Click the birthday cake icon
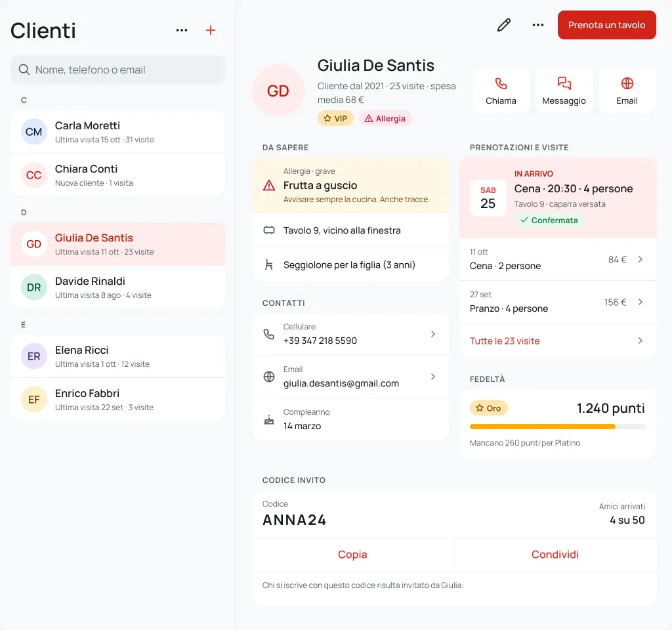Viewport: 672px width, 630px height. tap(269, 419)
